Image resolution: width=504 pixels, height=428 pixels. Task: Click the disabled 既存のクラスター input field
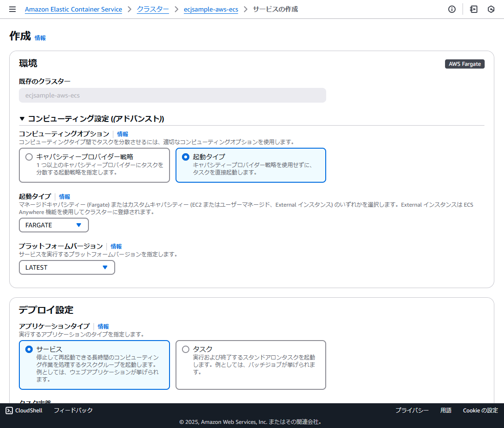[172, 95]
